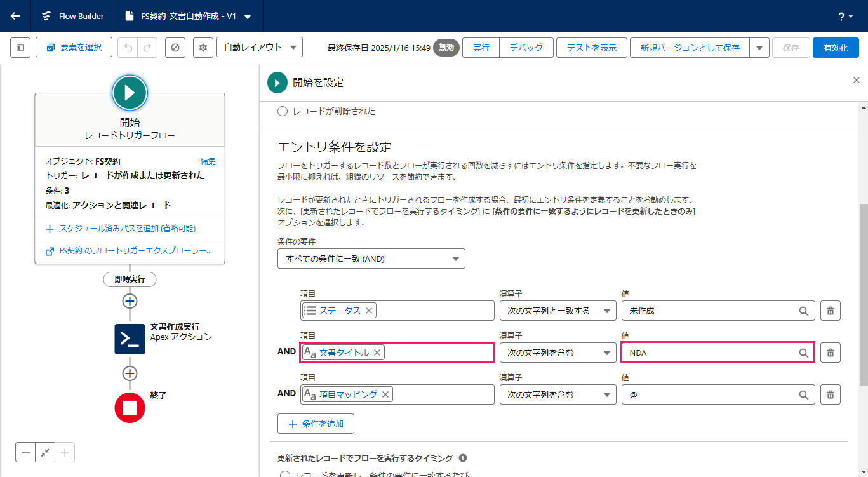The image size is (868, 477).
Task: Add element with plus below 即時実行
Action: (130, 301)
